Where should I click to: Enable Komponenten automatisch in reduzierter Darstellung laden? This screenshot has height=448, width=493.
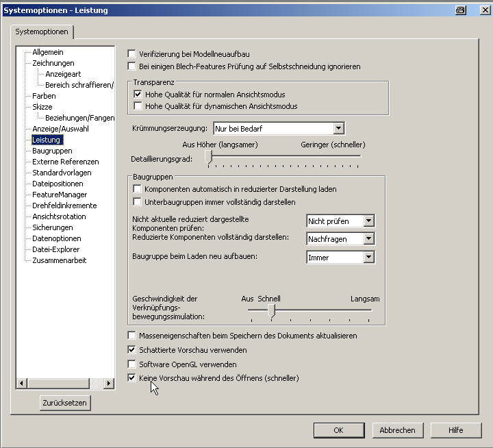(137, 189)
